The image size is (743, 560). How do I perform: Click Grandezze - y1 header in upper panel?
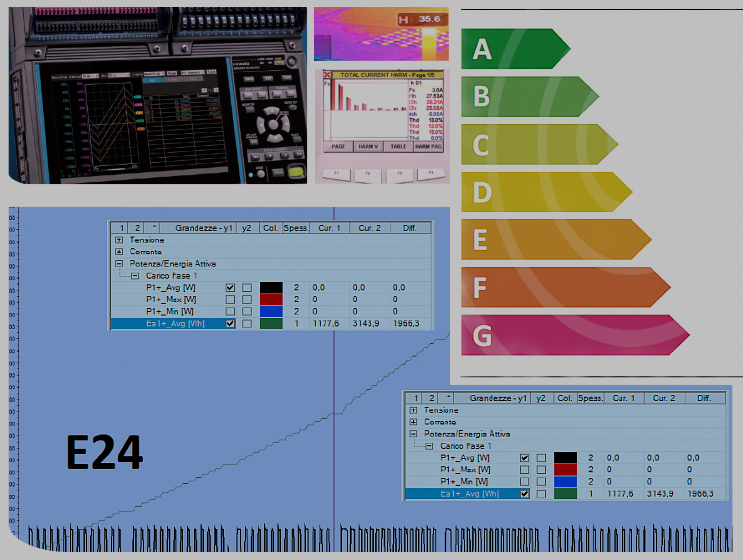tap(199, 228)
